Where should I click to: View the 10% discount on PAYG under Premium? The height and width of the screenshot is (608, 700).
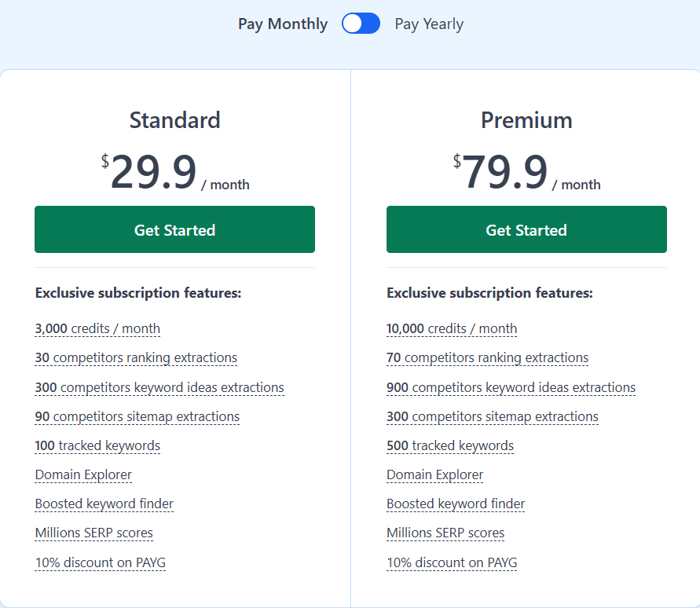[x=452, y=562]
